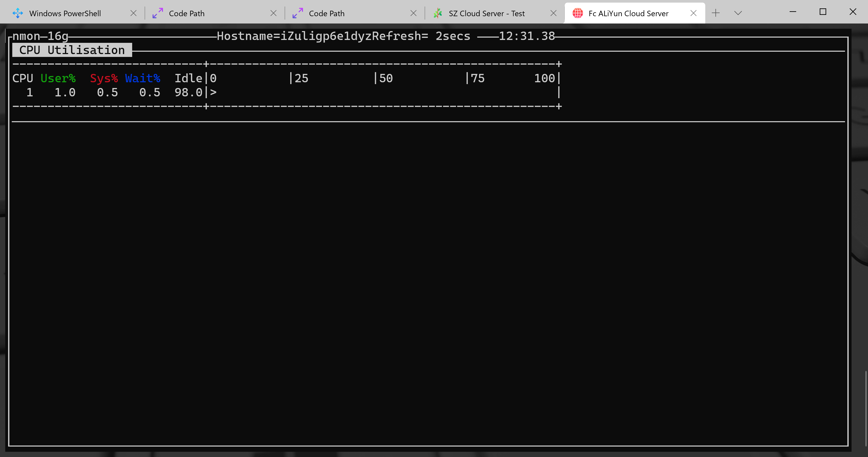The width and height of the screenshot is (868, 457).
Task: Click the second Code Path tab's arrows icon
Action: (298, 13)
